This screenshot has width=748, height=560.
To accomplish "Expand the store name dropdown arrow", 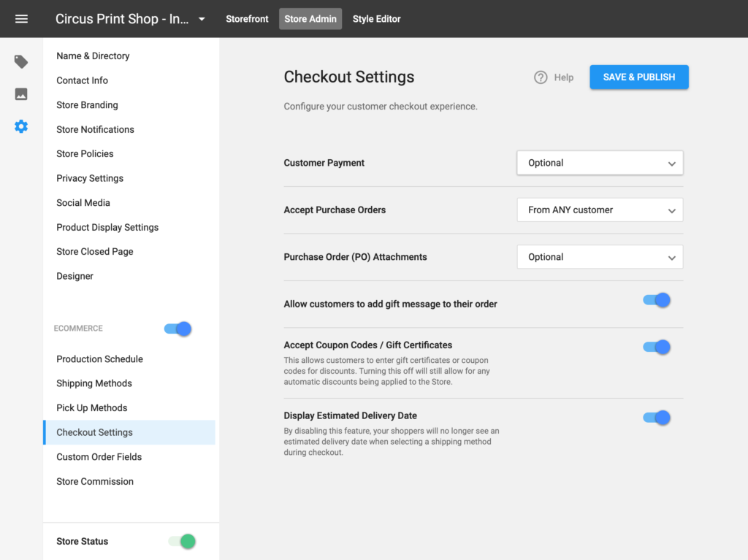I will pyautogui.click(x=202, y=19).
